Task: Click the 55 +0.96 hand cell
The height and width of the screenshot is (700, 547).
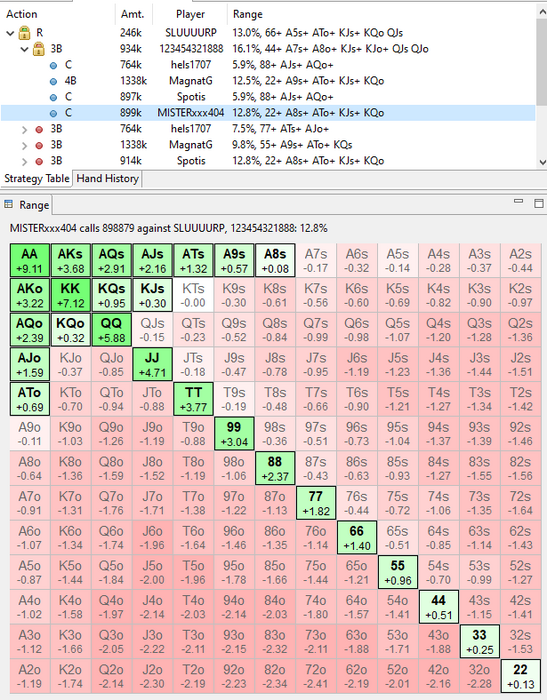Action: click(398, 572)
